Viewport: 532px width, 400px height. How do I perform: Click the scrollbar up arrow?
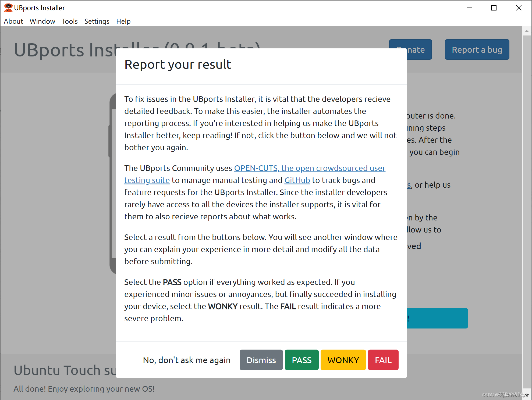(x=527, y=31)
